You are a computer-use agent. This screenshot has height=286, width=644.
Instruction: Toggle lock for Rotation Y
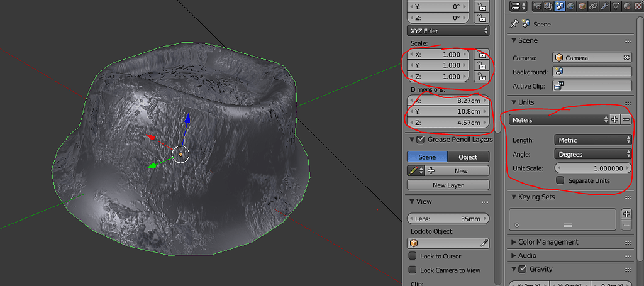click(x=481, y=6)
